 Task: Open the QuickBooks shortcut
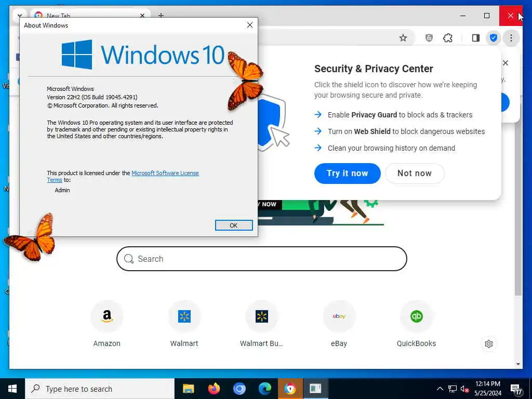416,324
